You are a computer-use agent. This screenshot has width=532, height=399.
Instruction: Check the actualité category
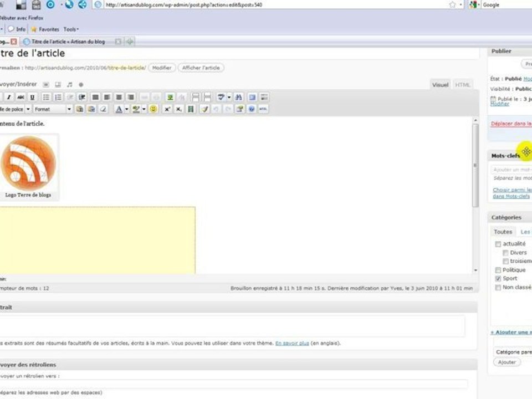pyautogui.click(x=498, y=244)
